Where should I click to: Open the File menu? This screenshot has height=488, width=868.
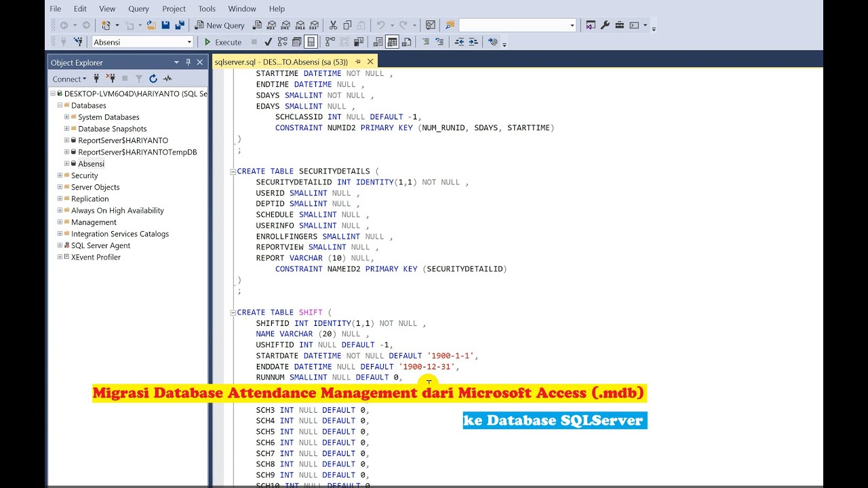[x=56, y=9]
